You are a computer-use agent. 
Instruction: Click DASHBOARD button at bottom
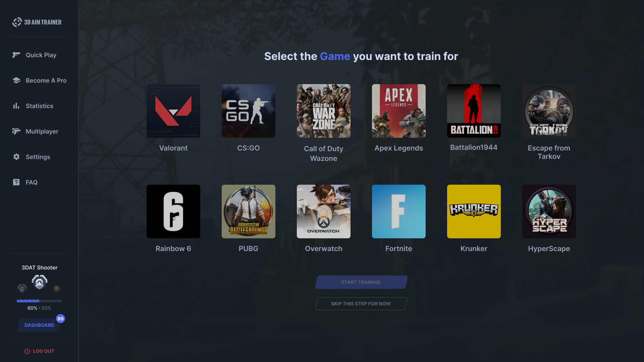(x=39, y=325)
